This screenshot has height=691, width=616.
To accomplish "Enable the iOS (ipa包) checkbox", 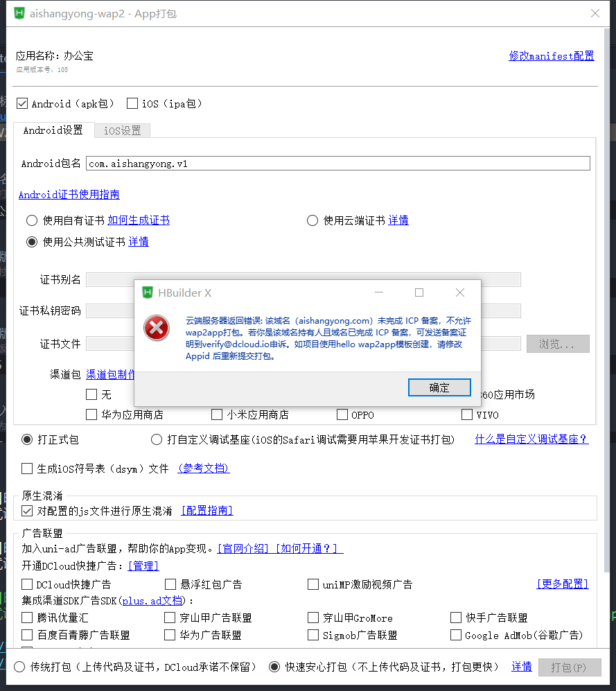I will [x=132, y=103].
